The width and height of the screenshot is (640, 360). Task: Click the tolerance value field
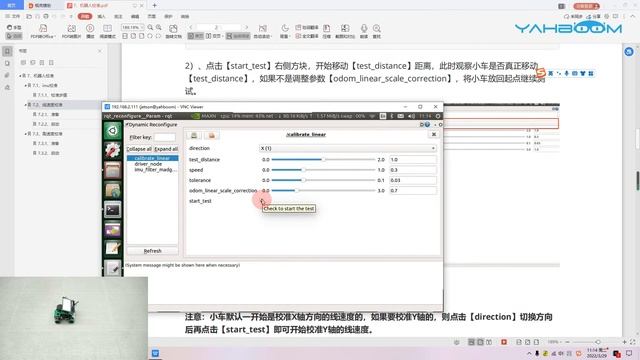tap(413, 180)
